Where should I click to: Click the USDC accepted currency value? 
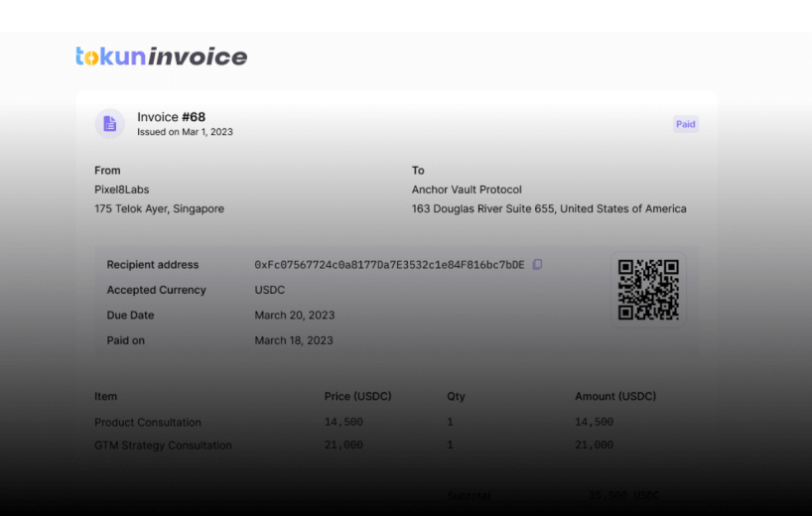(272, 290)
